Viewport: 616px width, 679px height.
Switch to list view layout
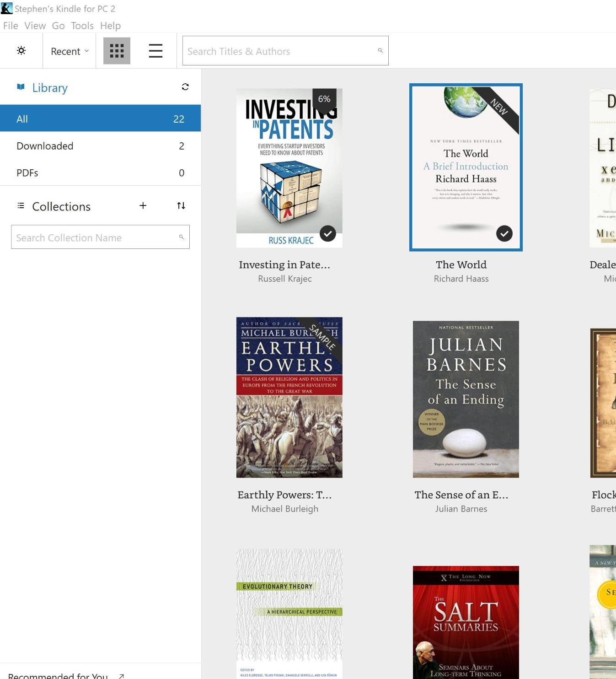coord(155,51)
